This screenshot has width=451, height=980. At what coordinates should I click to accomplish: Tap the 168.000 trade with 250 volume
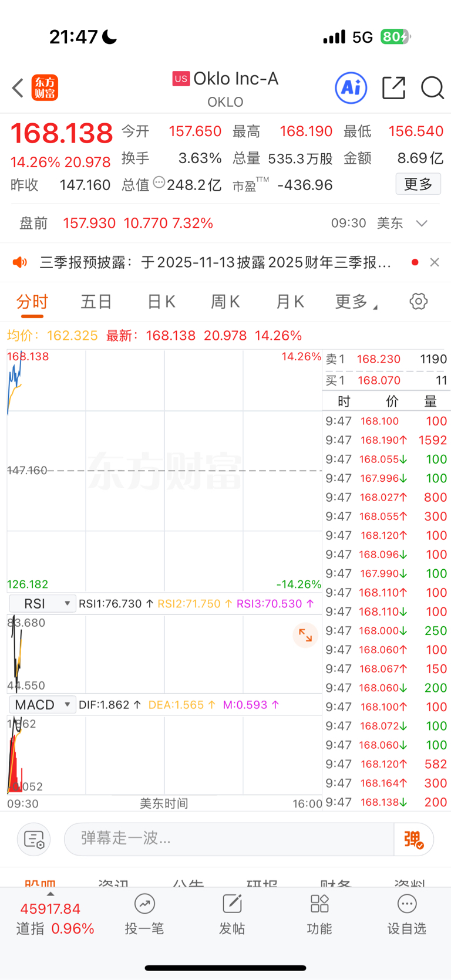[386, 630]
